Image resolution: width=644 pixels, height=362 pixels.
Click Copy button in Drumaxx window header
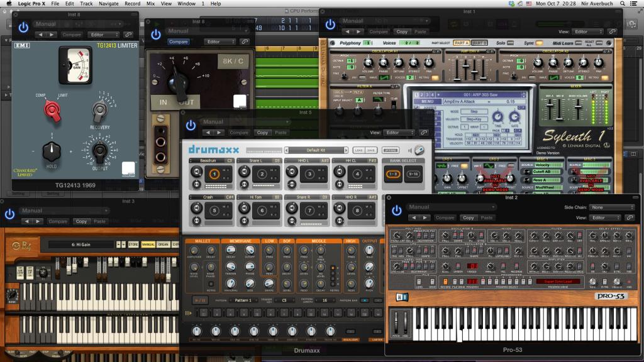pos(262,133)
